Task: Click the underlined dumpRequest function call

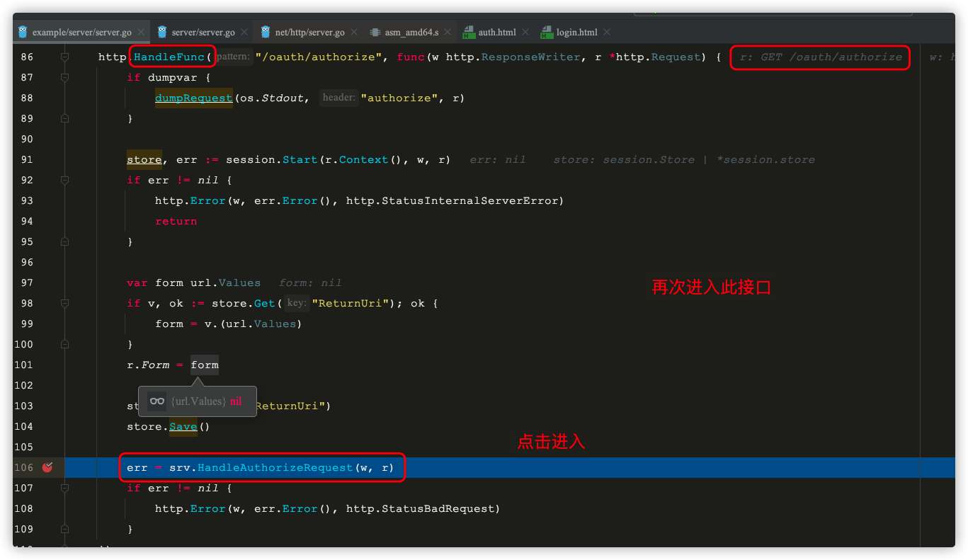Action: [x=194, y=98]
